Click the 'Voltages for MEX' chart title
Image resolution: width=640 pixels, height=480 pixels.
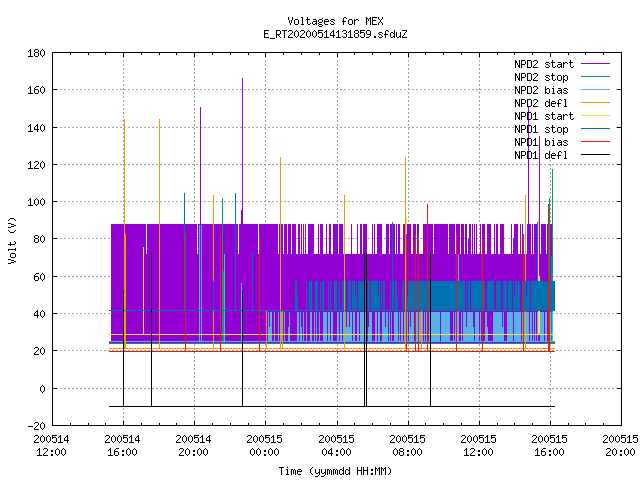click(335, 21)
